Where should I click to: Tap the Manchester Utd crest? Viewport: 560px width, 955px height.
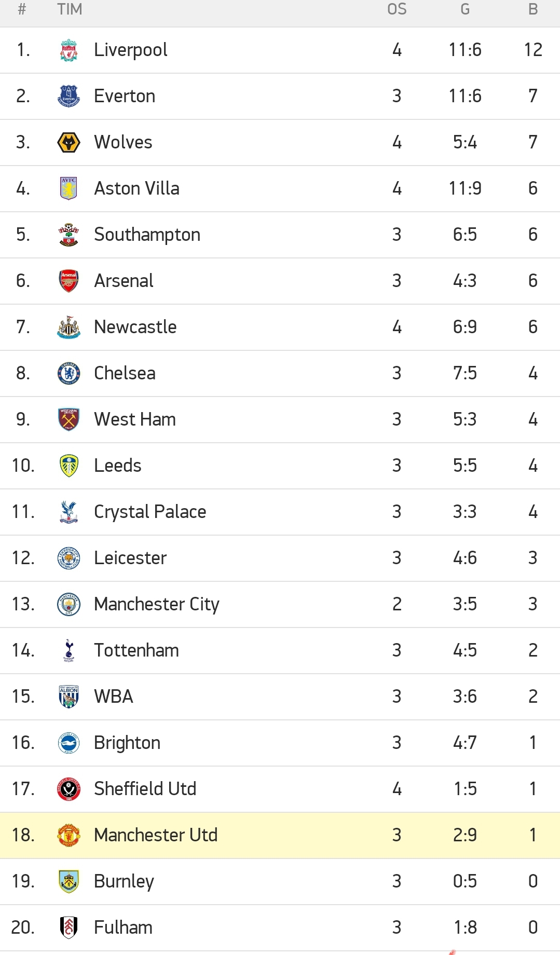[69, 836]
